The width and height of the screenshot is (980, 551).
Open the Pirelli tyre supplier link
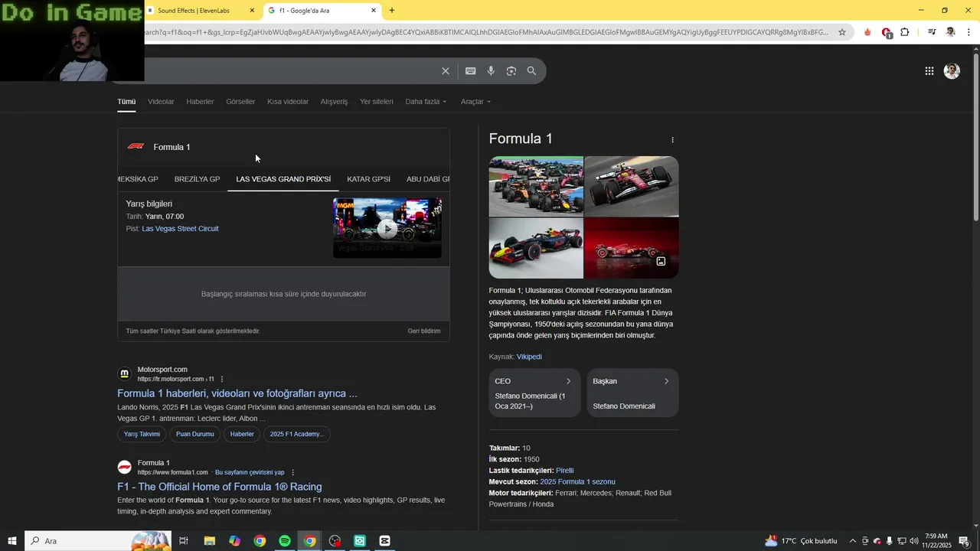[x=564, y=471]
